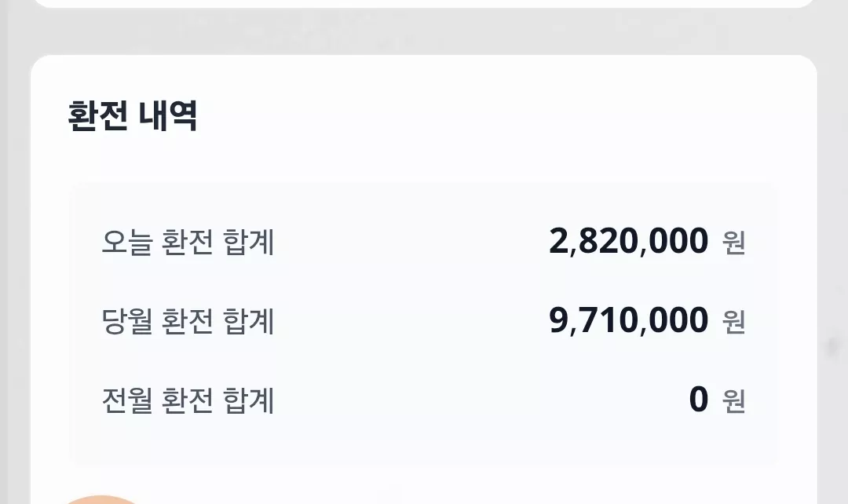The height and width of the screenshot is (504, 848).
Task: Click the word 합계 in the 전월 row
Action: [x=249, y=400]
